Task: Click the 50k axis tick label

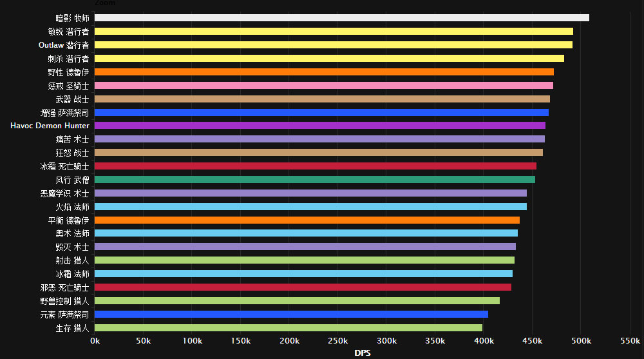Action: tap(144, 341)
